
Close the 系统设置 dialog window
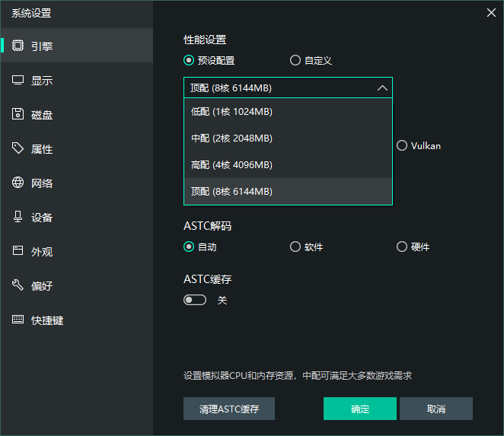pos(491,11)
